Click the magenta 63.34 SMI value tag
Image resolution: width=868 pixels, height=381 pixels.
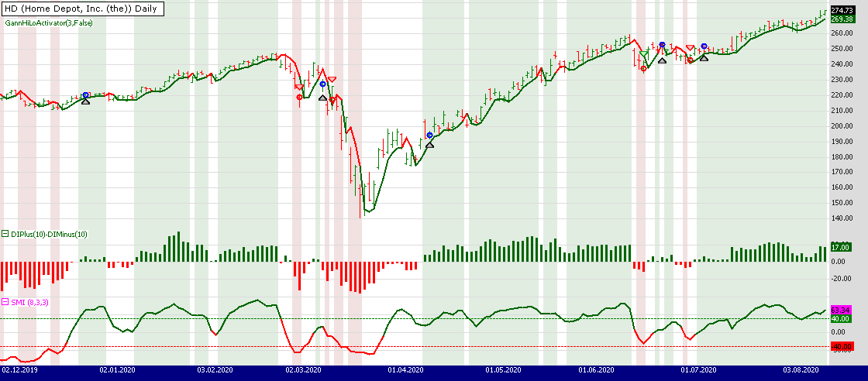(841, 310)
